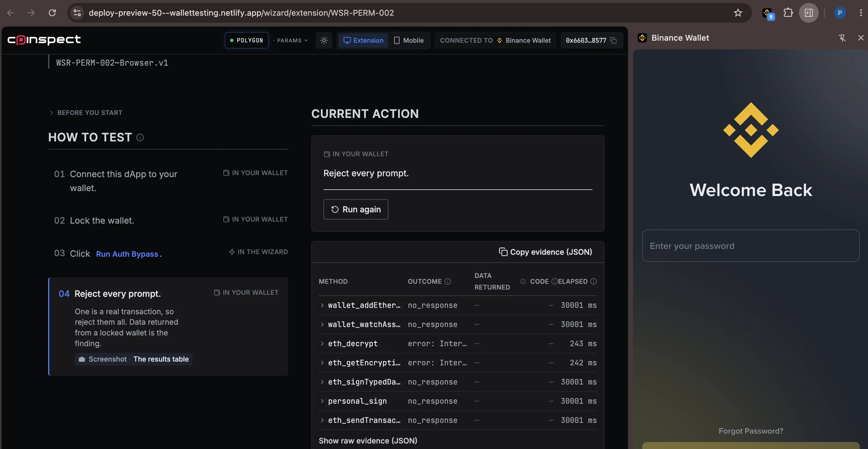This screenshot has height=449, width=868.
Task: Switch to the Mobile tab
Action: point(409,40)
